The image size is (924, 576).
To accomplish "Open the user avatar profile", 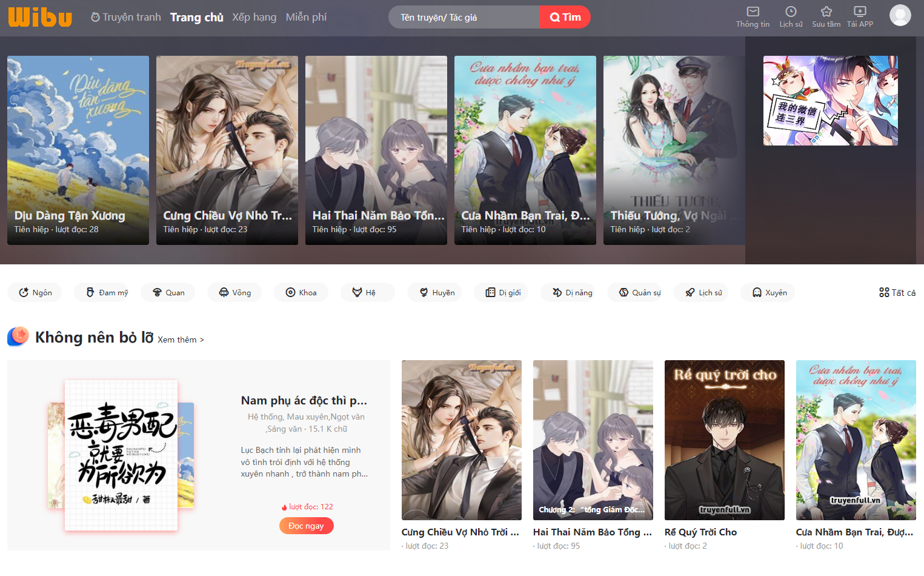I will [900, 15].
